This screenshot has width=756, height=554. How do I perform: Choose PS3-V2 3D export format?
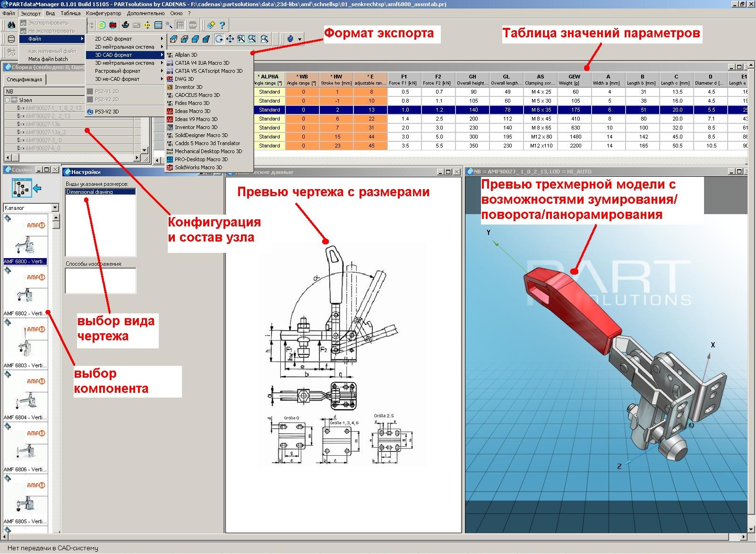tap(125, 112)
